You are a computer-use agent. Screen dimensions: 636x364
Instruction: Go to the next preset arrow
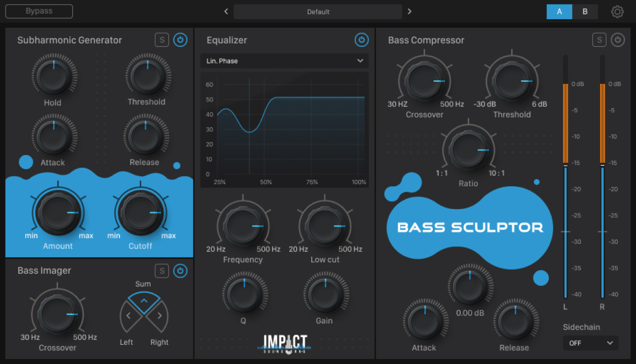coord(410,12)
